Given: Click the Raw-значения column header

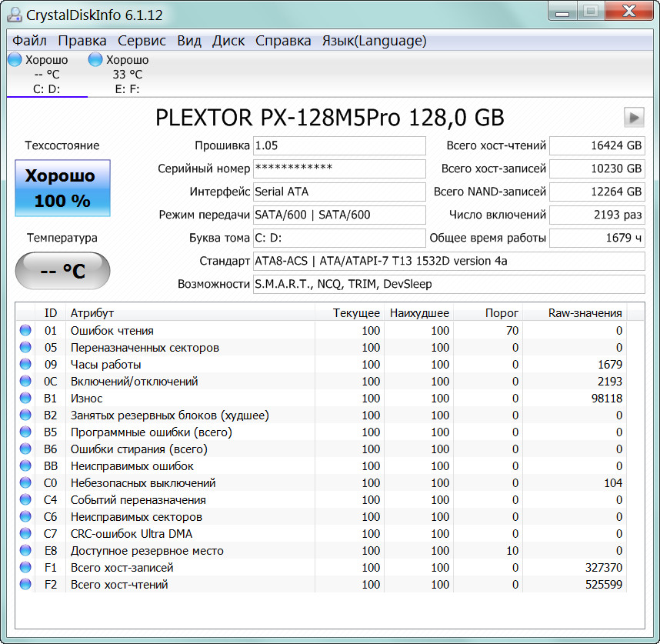Looking at the screenshot, I should 575,313.
